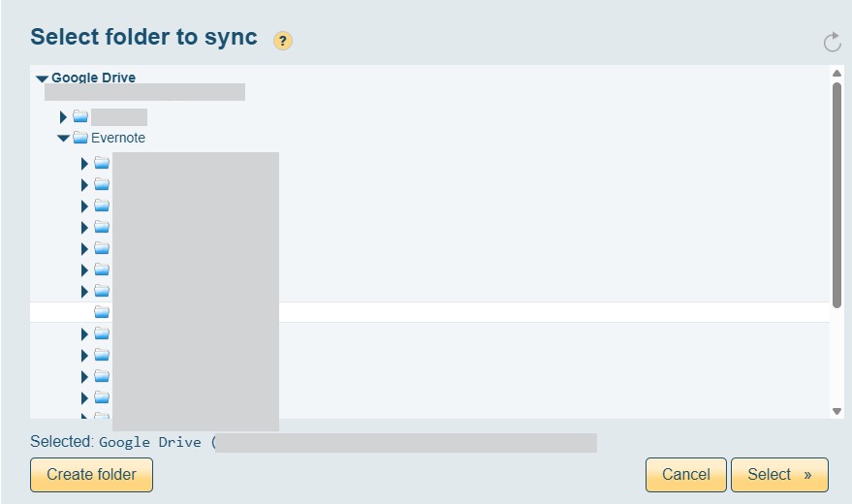The image size is (852, 504).
Task: Select the Google Drive root item
Action: [x=93, y=78]
